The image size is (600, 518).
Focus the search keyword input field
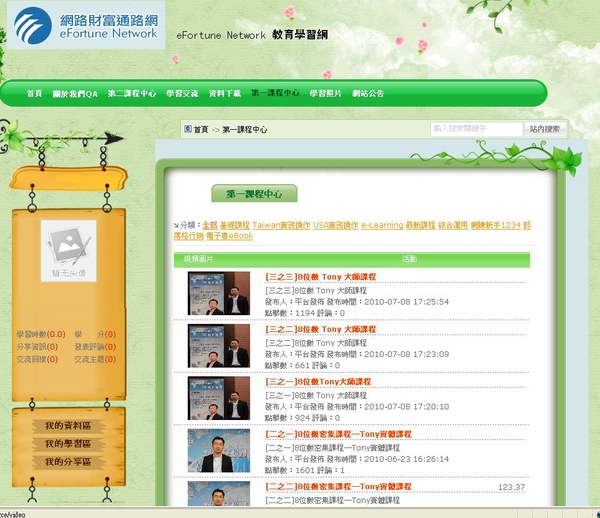click(476, 129)
